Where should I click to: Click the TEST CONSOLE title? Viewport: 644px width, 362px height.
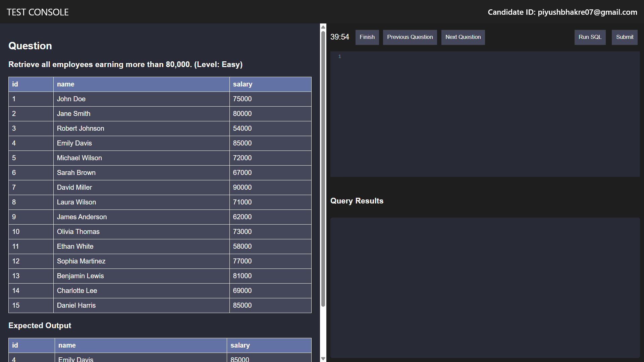[x=38, y=12]
